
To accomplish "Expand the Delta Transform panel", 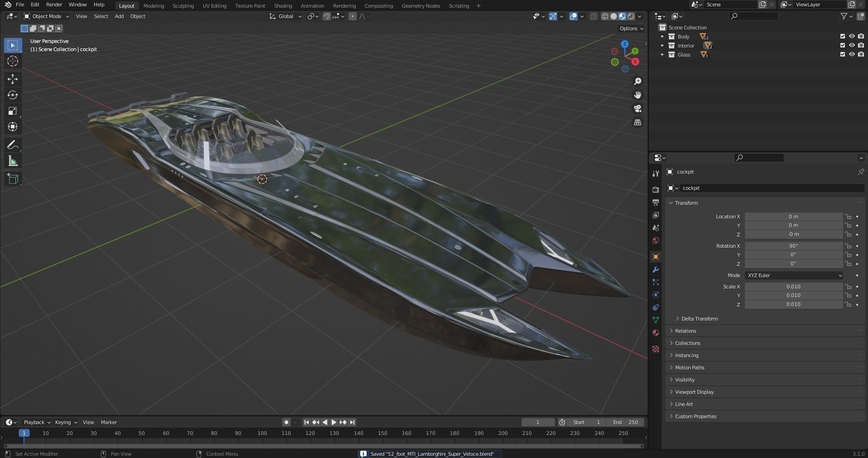I will [699, 319].
